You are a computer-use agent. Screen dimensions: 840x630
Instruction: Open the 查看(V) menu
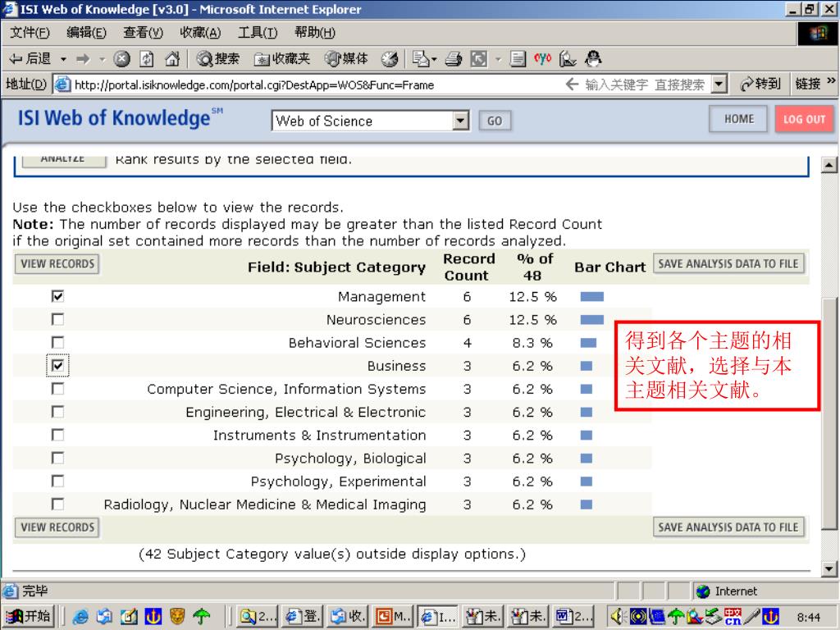[143, 33]
